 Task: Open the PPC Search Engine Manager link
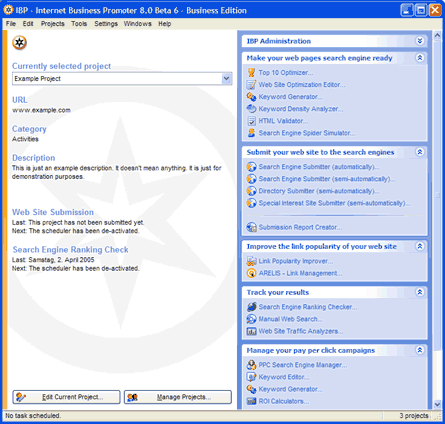[303, 365]
